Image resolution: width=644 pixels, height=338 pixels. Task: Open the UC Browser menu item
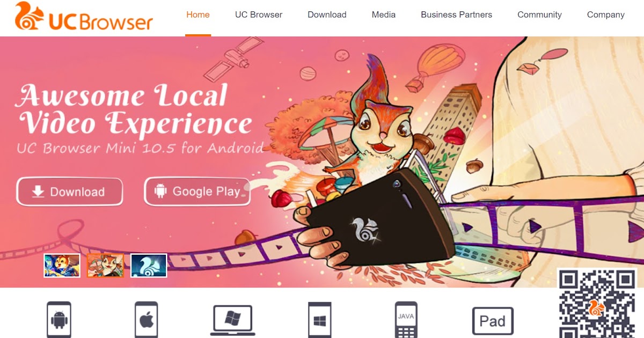pyautogui.click(x=259, y=14)
